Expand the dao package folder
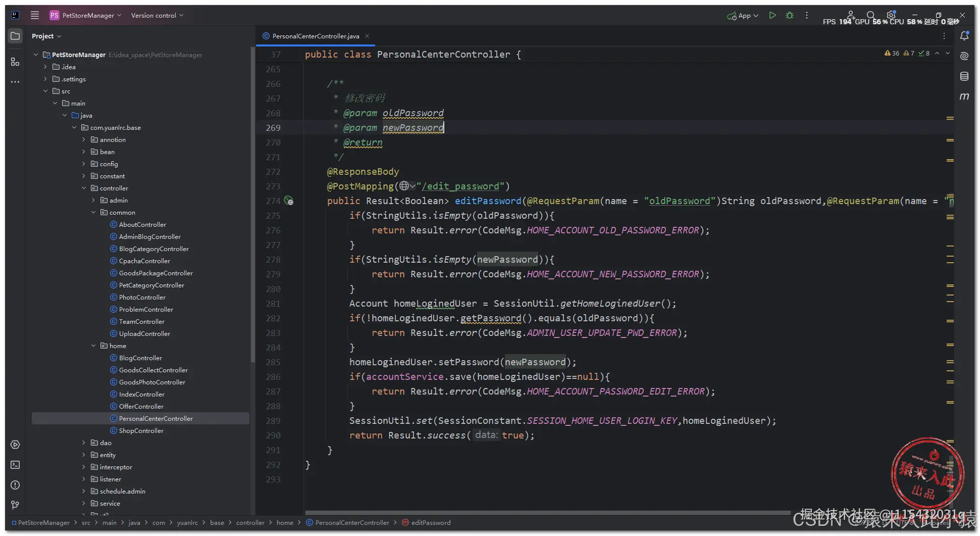980x536 pixels. 84,443
